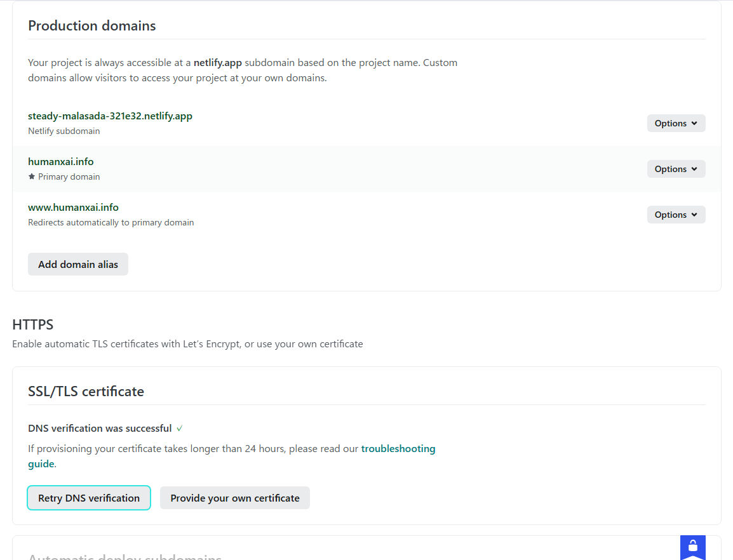
Task: Click the blue padlock icon in corner
Action: (x=692, y=546)
